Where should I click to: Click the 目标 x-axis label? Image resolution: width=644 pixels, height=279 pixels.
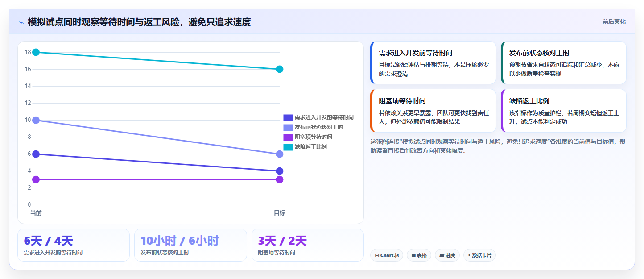(280, 213)
